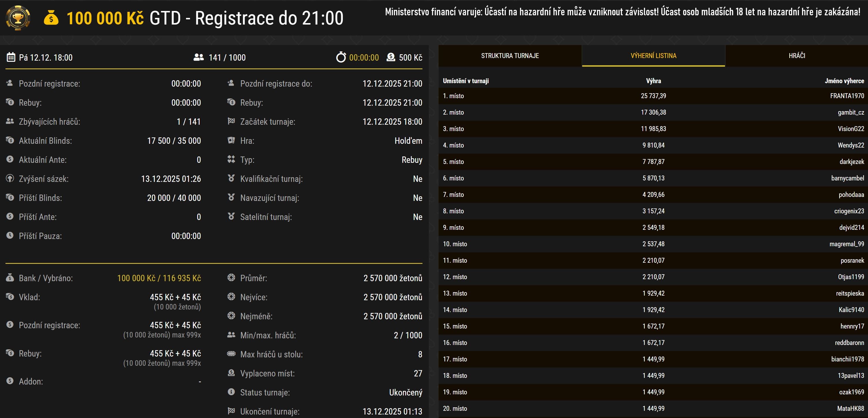Click player name Wendys22
This screenshot has height=418, width=868.
point(851,145)
